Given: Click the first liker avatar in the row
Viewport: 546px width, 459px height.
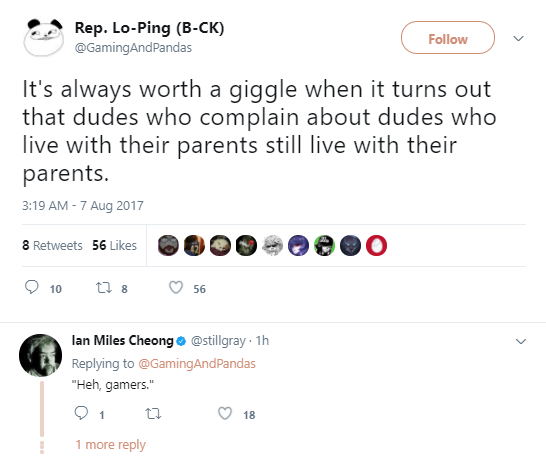Looking at the screenshot, I should [168, 246].
